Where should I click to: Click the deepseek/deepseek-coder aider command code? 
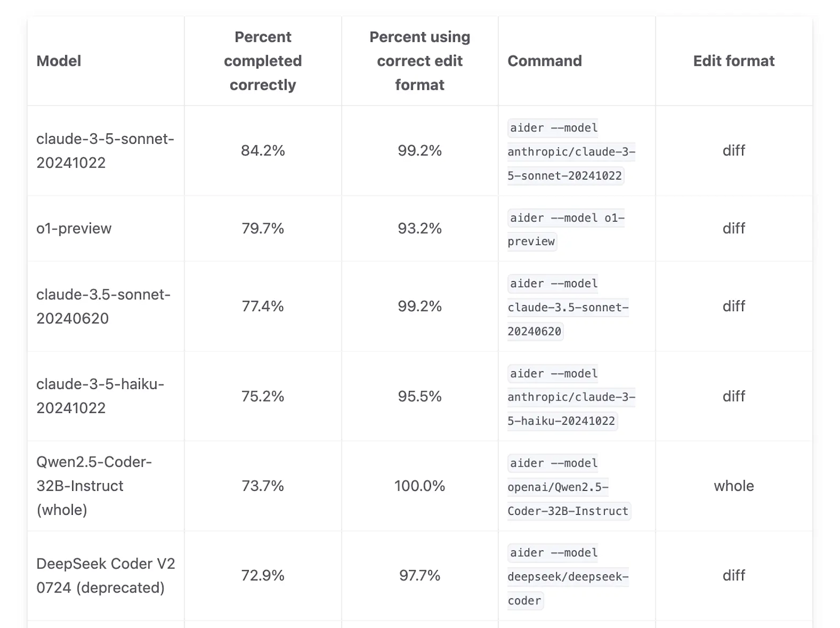(x=567, y=577)
